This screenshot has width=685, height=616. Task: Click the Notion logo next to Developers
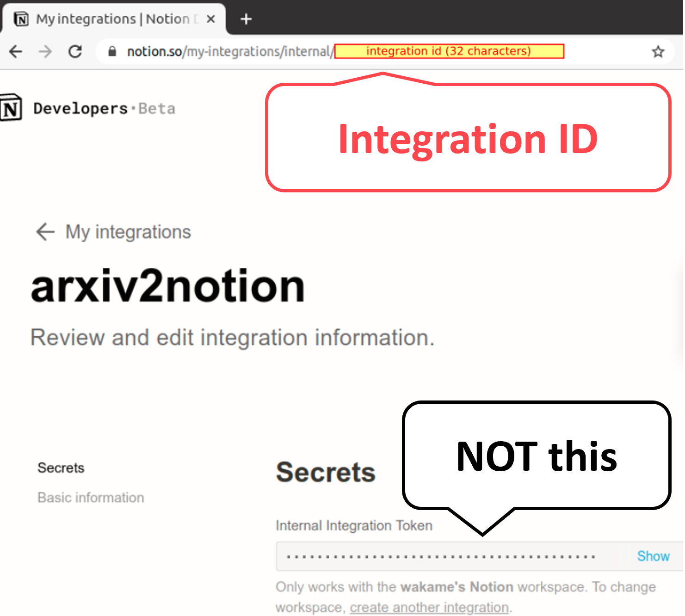pos(11,108)
